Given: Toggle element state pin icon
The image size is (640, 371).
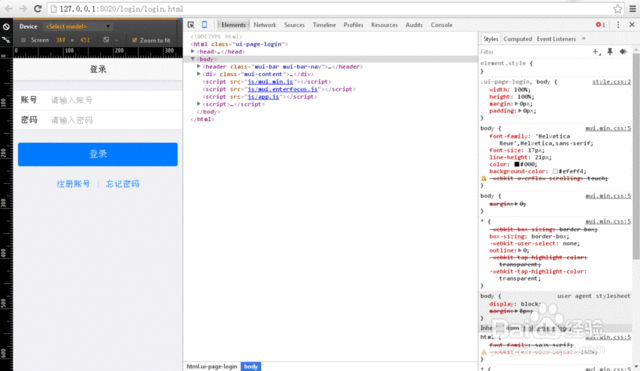Looking at the screenshot, I should (x=610, y=51).
